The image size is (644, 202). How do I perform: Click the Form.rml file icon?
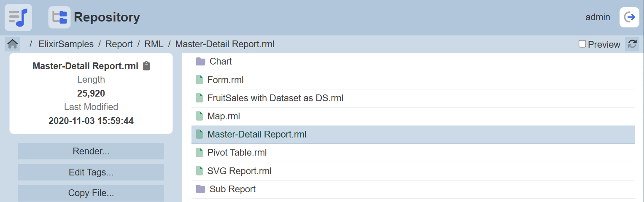click(x=199, y=80)
